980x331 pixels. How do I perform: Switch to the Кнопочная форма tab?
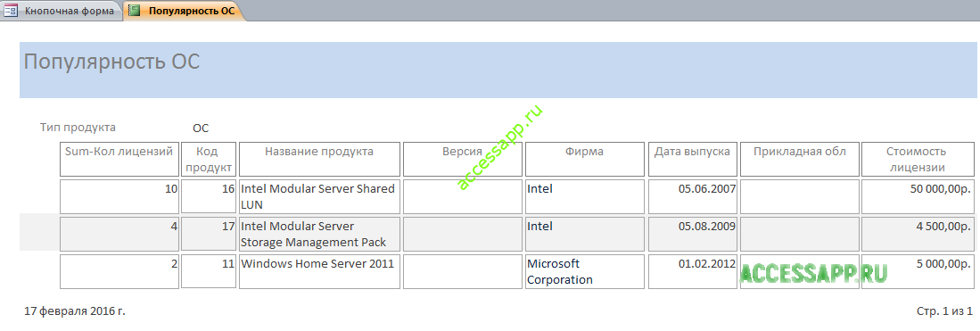point(62,11)
